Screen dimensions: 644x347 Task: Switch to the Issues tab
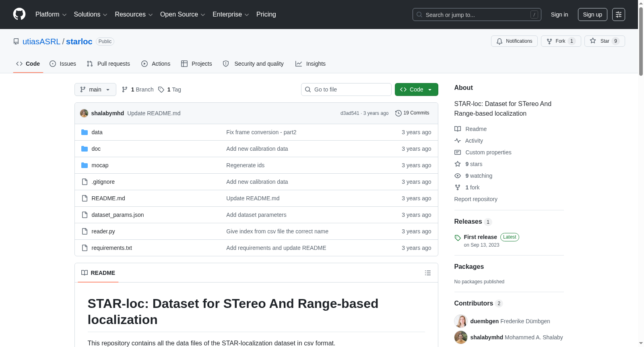tap(63, 64)
